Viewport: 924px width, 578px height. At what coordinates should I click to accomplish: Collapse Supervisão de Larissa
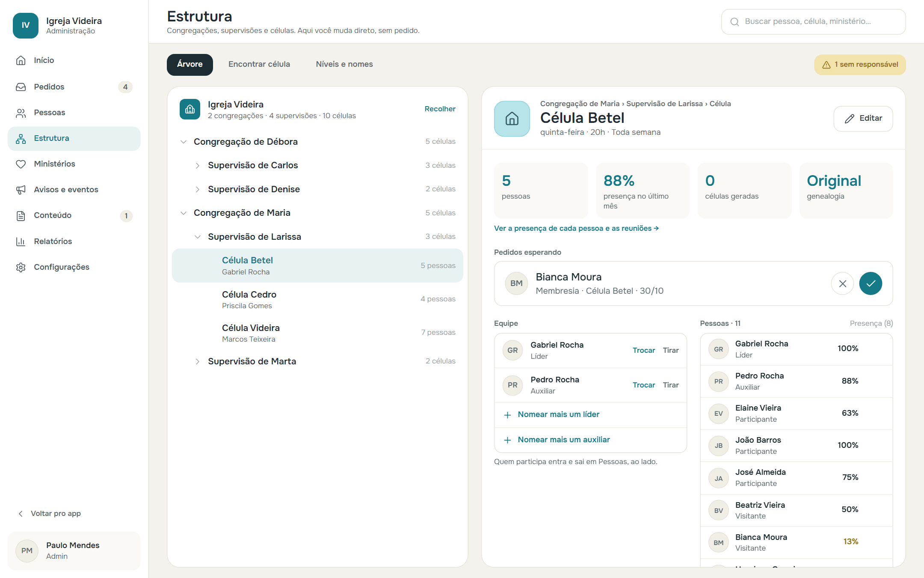[198, 237]
